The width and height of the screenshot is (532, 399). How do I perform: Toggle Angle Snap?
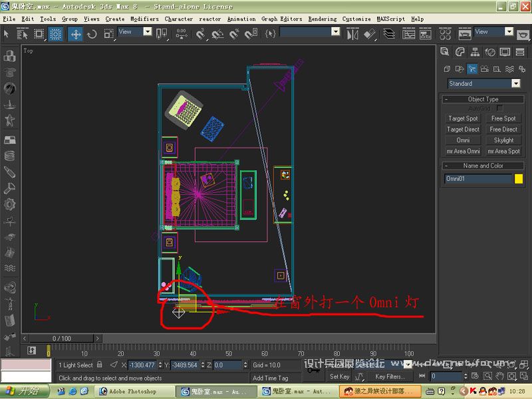pos(217,34)
